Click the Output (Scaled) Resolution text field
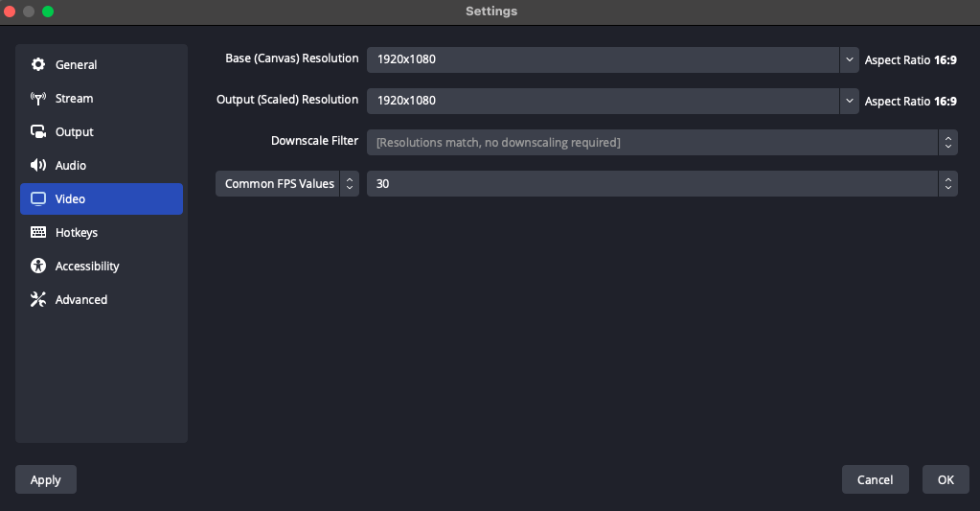 602,101
